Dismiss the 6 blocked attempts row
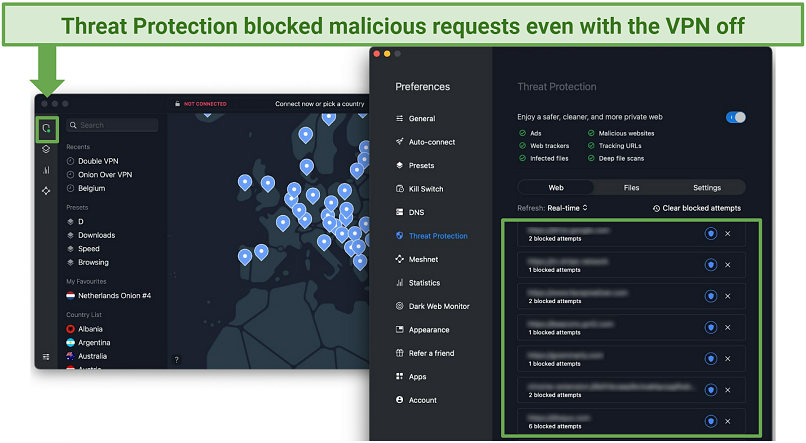This screenshot has width=806, height=443. click(x=728, y=421)
